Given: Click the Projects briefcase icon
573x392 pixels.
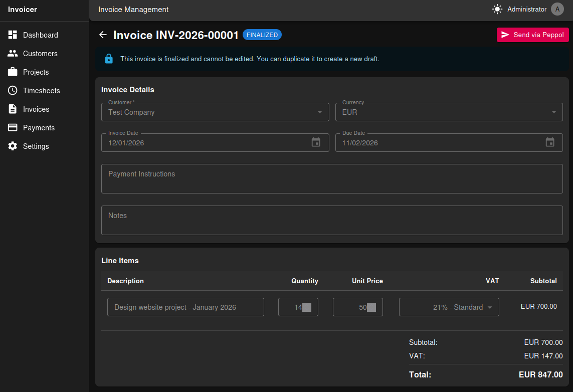Looking at the screenshot, I should [x=13, y=72].
